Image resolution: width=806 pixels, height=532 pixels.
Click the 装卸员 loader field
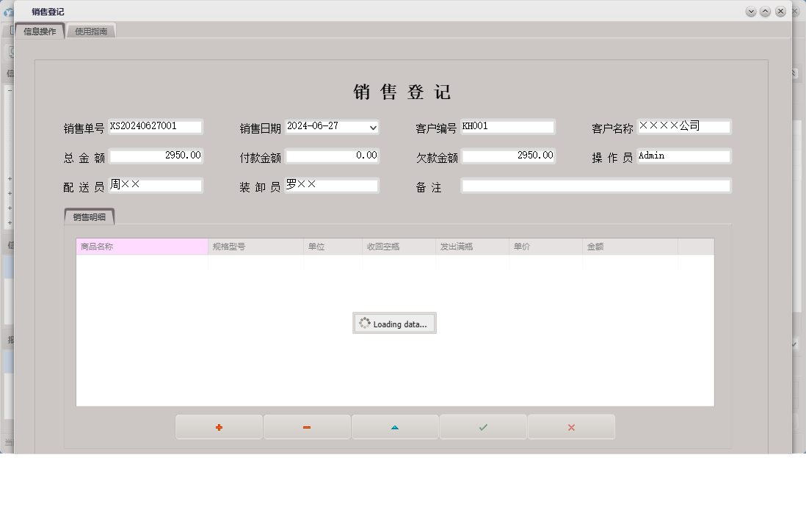[x=332, y=185]
